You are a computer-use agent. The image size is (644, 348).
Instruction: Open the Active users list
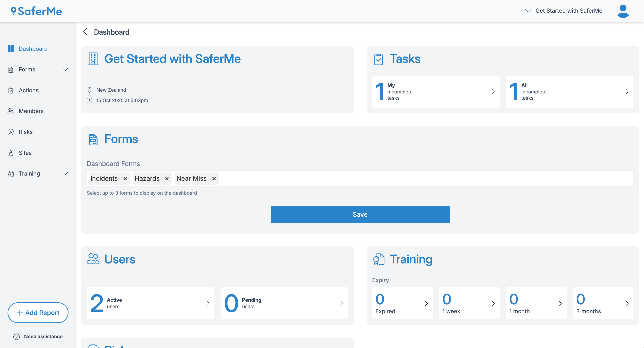(150, 303)
